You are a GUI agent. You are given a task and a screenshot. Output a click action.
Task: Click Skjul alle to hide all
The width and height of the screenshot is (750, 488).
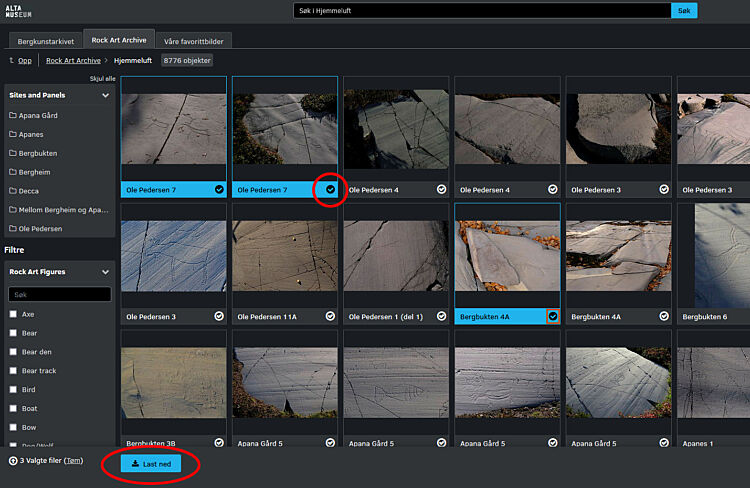pyautogui.click(x=102, y=78)
